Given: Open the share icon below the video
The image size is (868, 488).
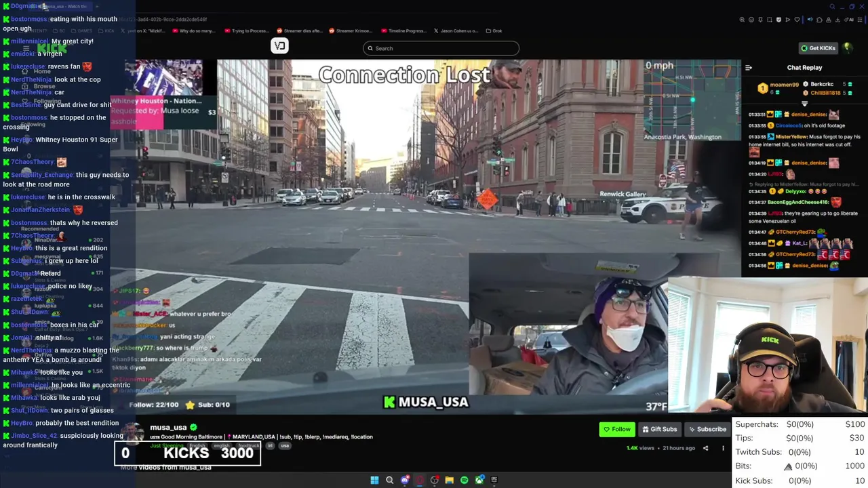Looking at the screenshot, I should tap(705, 448).
